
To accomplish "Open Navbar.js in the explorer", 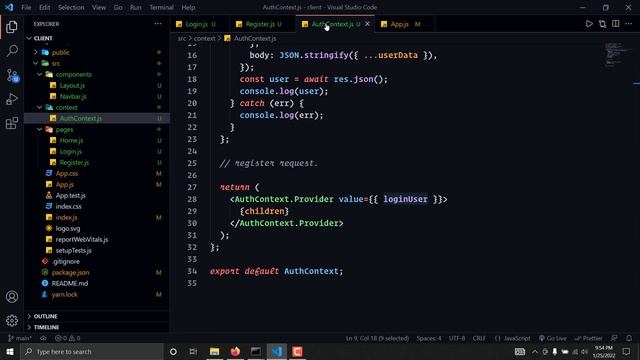I will point(73,96).
